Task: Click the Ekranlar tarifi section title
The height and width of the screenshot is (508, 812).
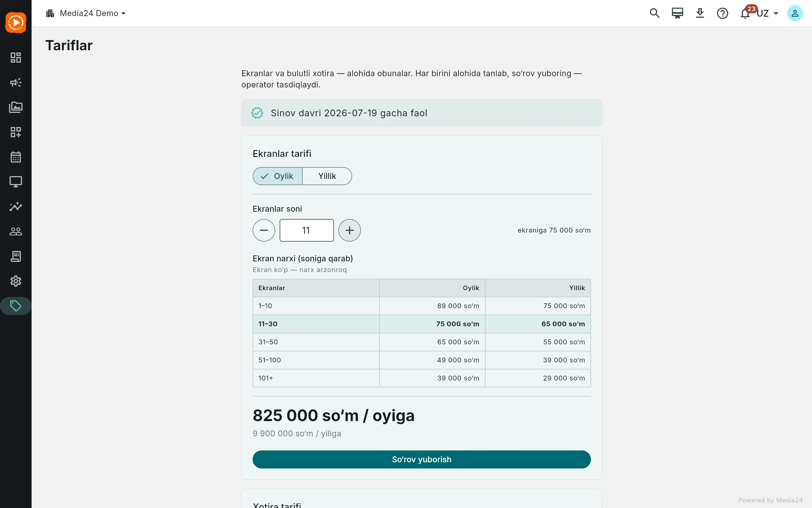Action: click(282, 154)
